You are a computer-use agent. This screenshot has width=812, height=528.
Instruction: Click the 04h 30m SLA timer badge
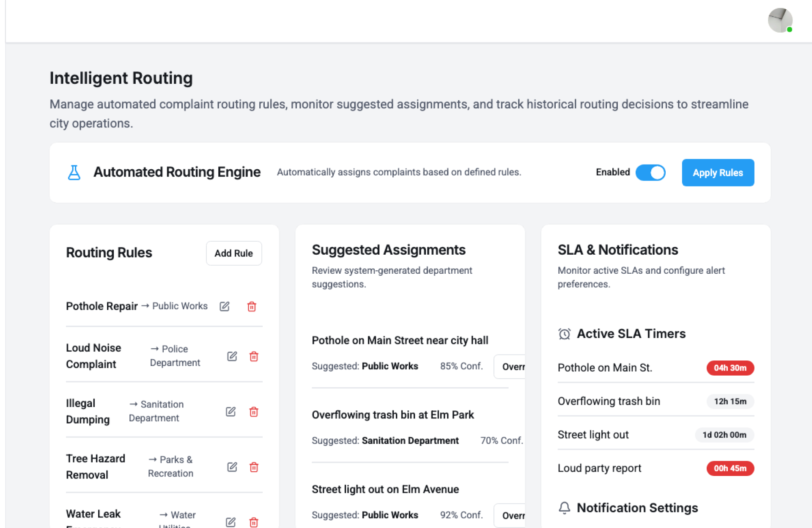(x=730, y=368)
